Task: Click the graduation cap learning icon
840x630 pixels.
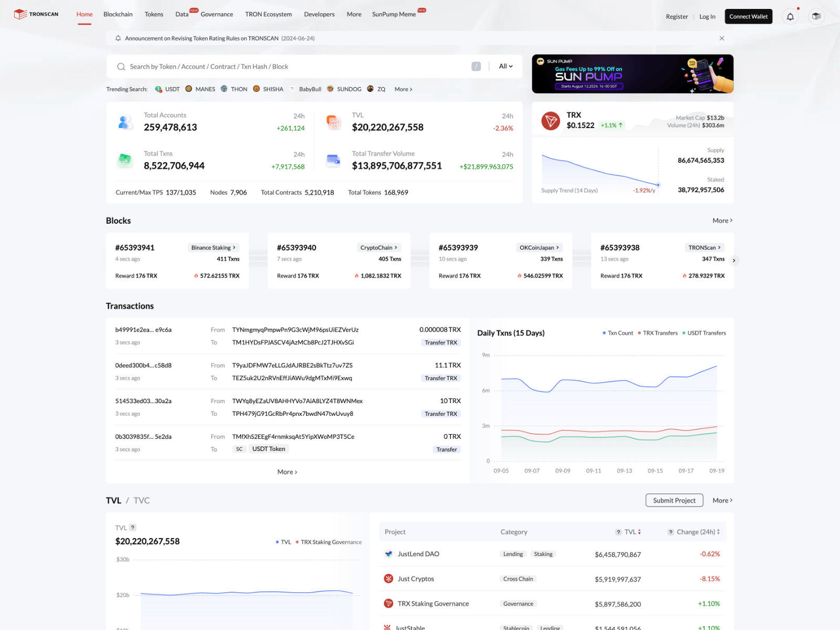Action: pyautogui.click(x=816, y=17)
